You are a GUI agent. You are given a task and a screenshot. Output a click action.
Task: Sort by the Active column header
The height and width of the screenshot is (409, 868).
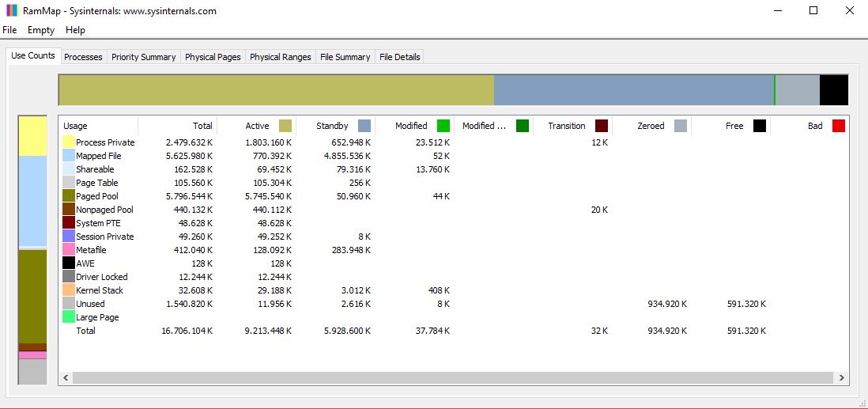[257, 126]
